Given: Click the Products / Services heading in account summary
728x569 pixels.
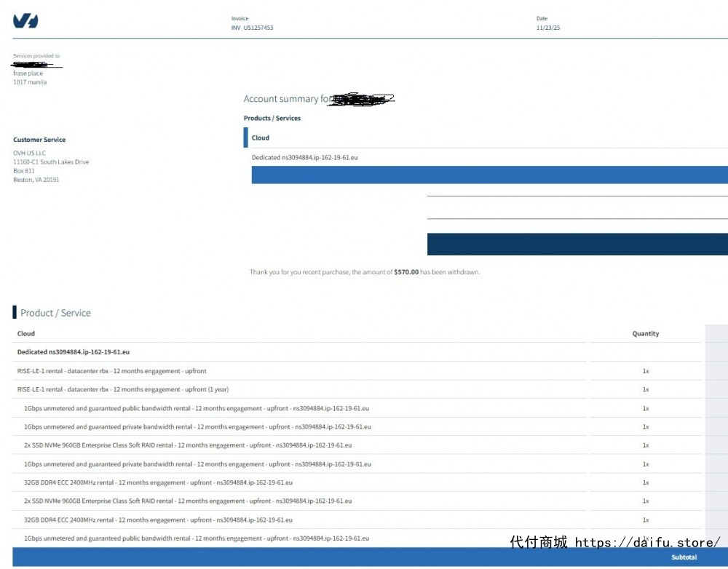Looking at the screenshot, I should click(x=272, y=118).
